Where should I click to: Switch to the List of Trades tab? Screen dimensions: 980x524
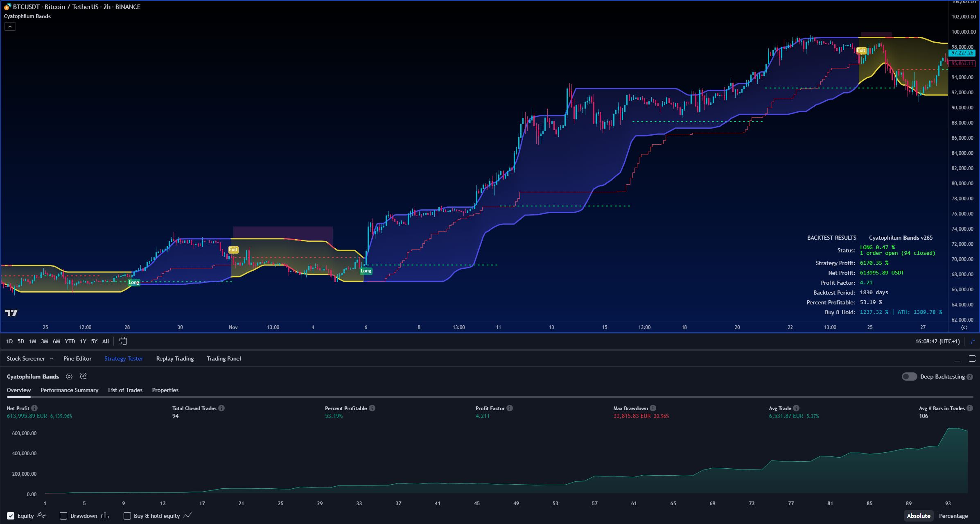(x=125, y=390)
